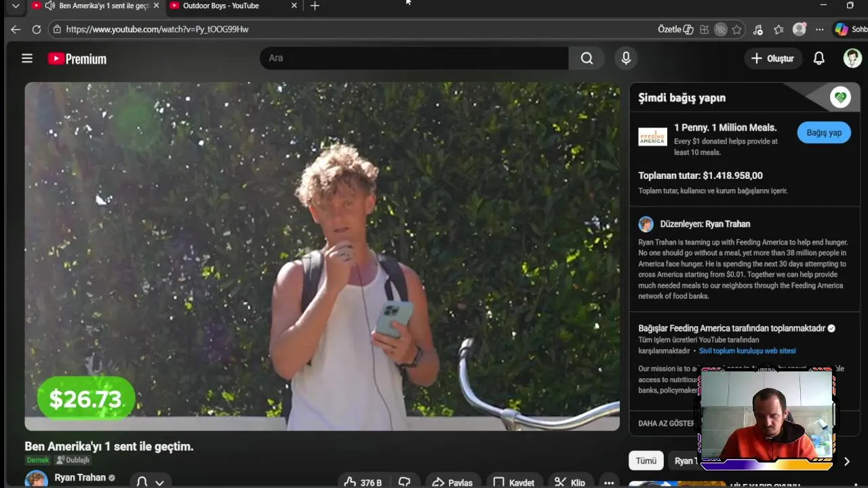Open the favorites list icon

coord(778,29)
